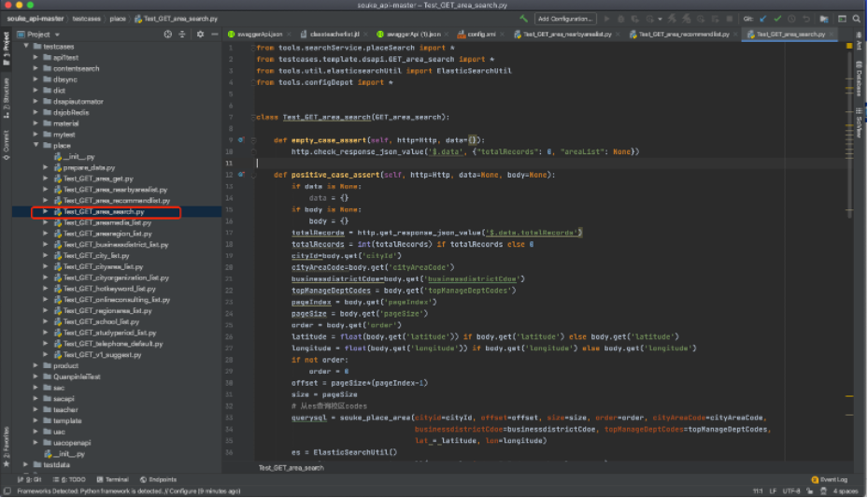Click souke_api-master in breadcrumb
The height and width of the screenshot is (498, 868).
tap(35, 19)
